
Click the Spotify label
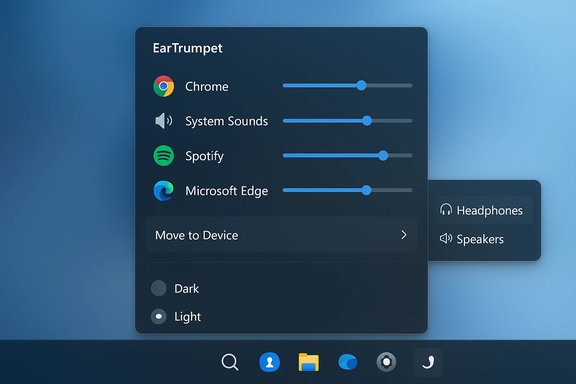[204, 156]
